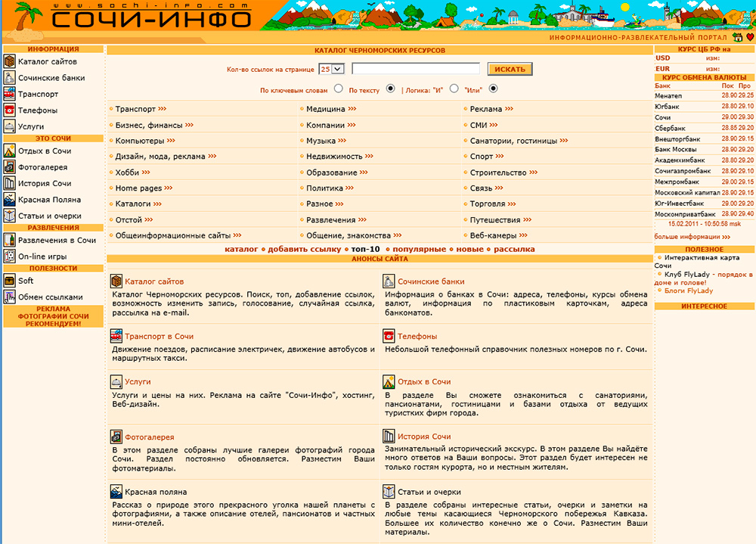Open the Блоги FlyLady link
The image size is (756, 544).
[x=689, y=291]
